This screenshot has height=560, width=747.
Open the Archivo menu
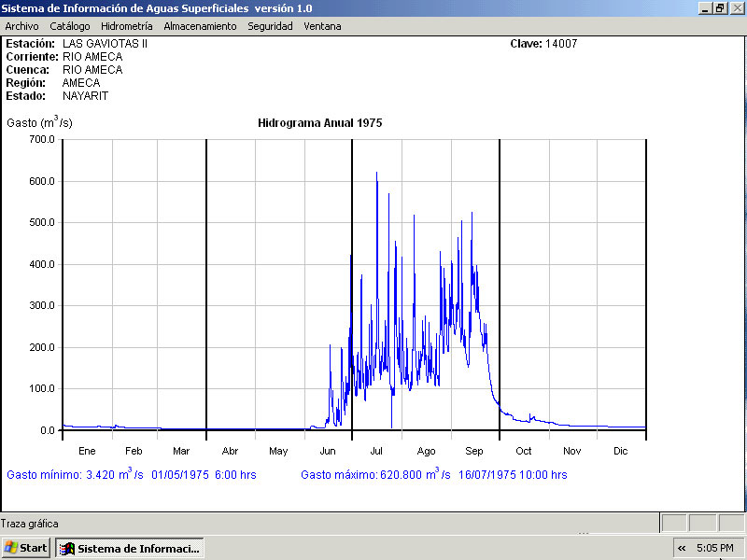[21, 26]
